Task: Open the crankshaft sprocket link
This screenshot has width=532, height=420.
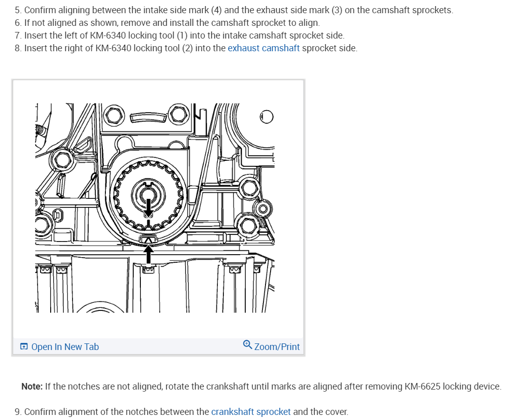Action: click(251, 412)
